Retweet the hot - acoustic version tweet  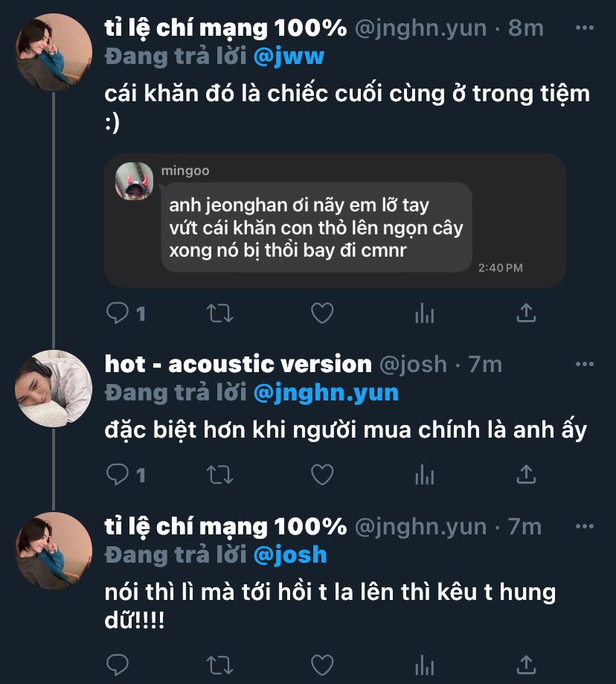[219, 475]
